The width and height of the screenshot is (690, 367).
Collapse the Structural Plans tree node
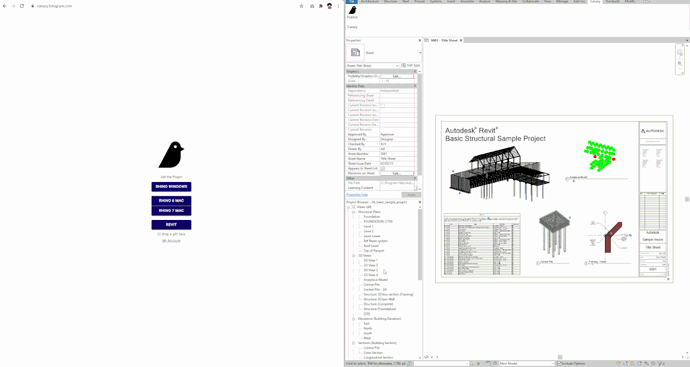(x=353, y=212)
